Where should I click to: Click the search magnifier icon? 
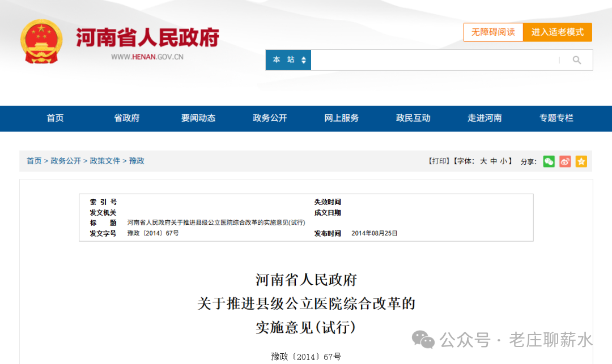[x=577, y=59]
